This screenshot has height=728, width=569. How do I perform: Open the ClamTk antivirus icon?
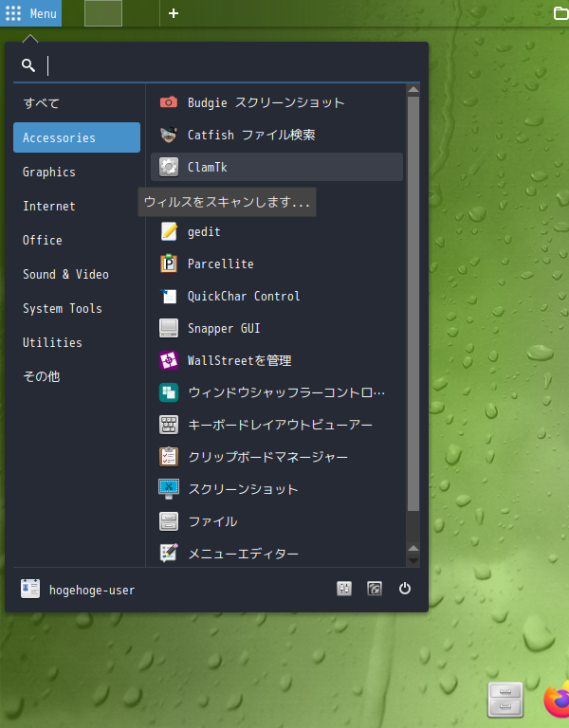169,167
